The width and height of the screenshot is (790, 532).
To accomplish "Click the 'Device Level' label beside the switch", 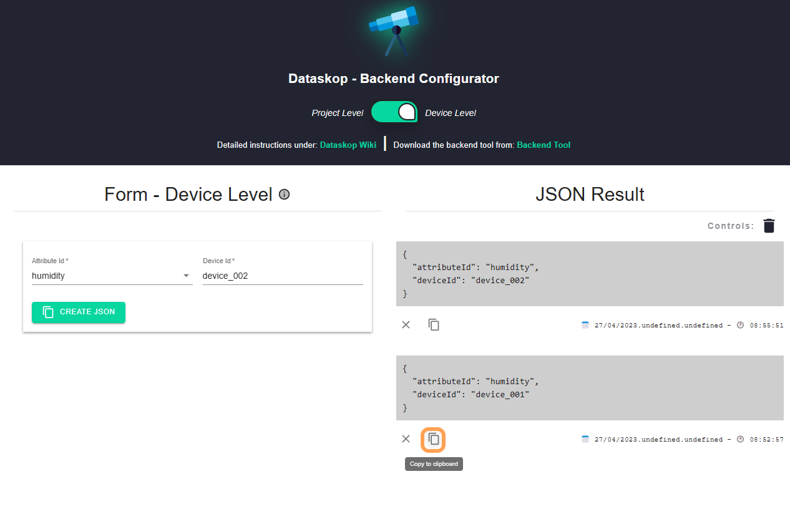I will (451, 113).
